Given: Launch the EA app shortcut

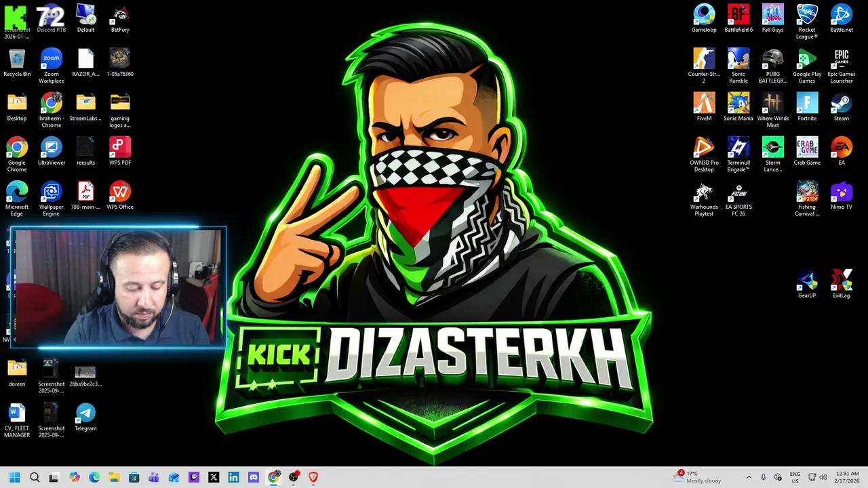Looking at the screenshot, I should (842, 150).
